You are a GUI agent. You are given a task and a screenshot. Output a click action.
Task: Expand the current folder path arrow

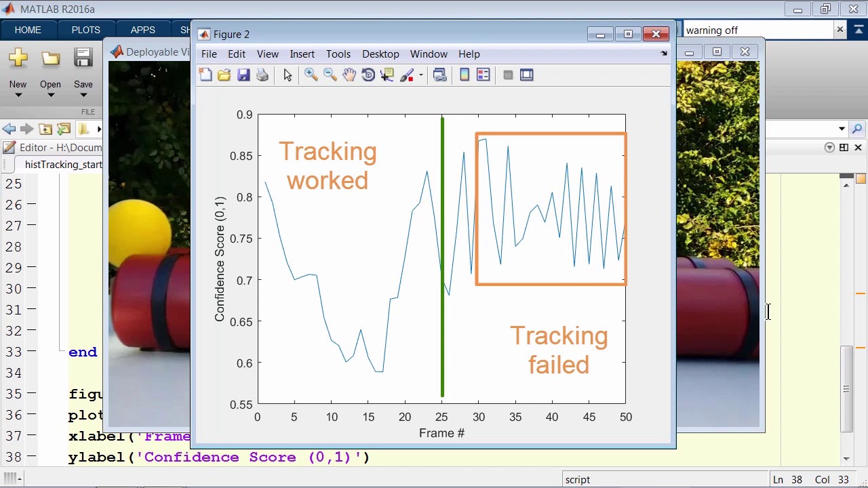99,129
